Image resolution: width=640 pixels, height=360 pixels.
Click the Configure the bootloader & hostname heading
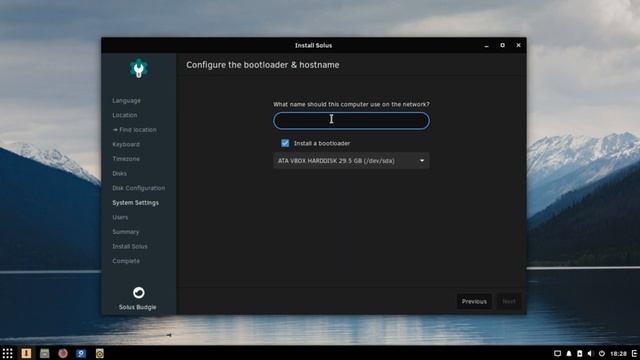point(263,65)
